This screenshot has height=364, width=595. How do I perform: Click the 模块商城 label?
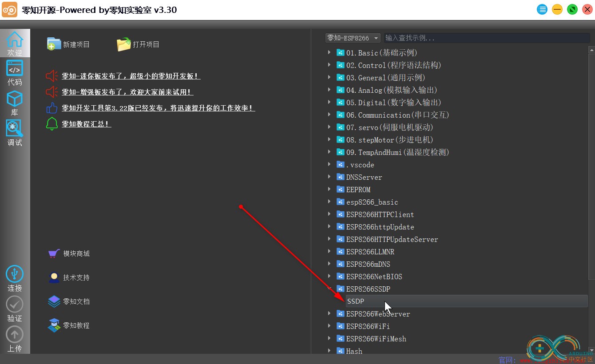[x=76, y=253]
